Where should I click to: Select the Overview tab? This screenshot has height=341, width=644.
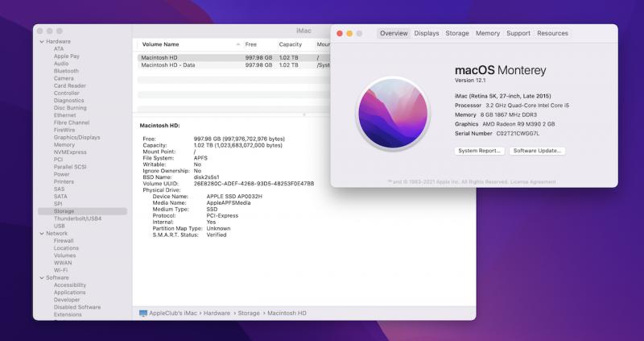(394, 33)
